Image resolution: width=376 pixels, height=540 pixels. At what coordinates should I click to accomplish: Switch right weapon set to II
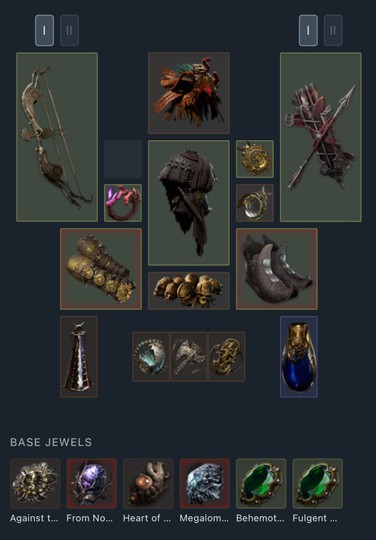333,30
